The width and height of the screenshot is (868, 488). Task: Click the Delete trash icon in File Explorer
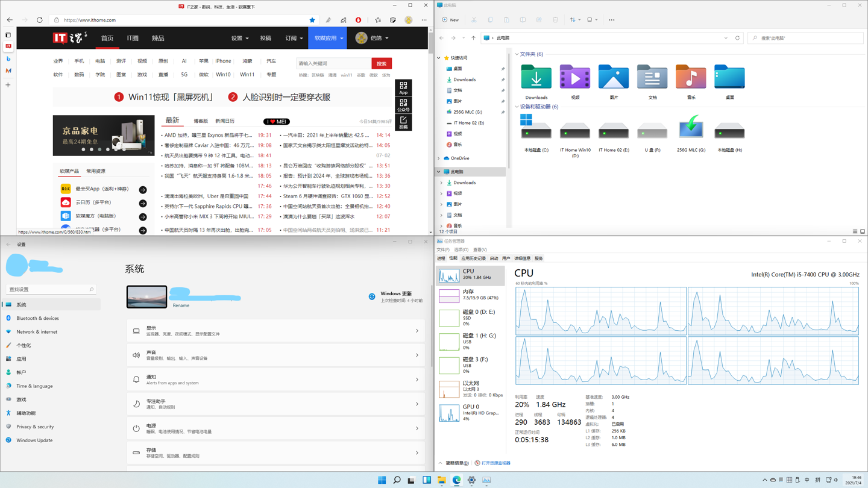555,20
